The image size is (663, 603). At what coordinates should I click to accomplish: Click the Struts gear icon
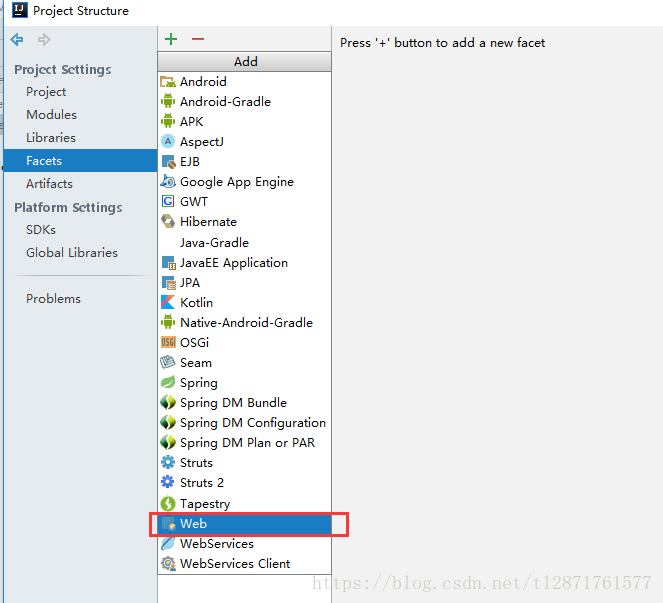(168, 463)
